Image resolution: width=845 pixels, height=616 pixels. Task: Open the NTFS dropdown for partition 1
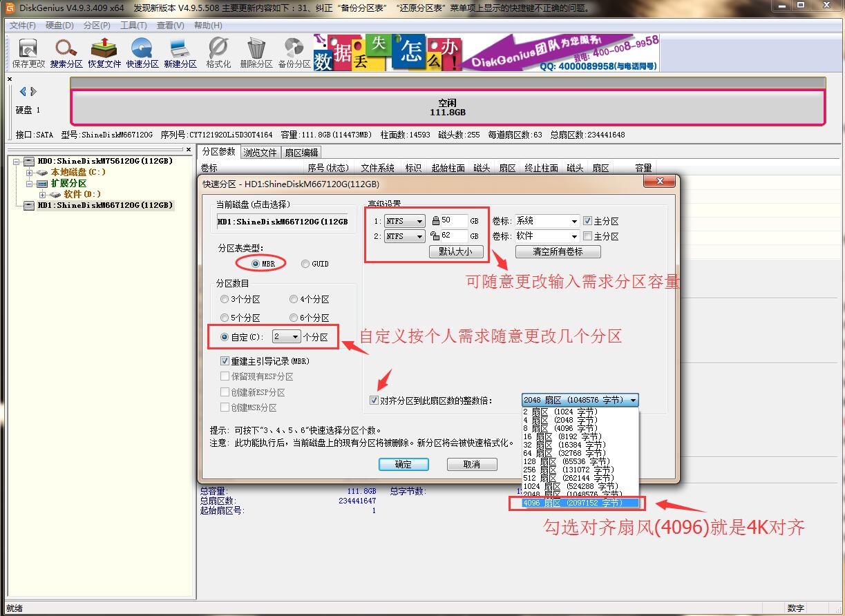(x=404, y=221)
